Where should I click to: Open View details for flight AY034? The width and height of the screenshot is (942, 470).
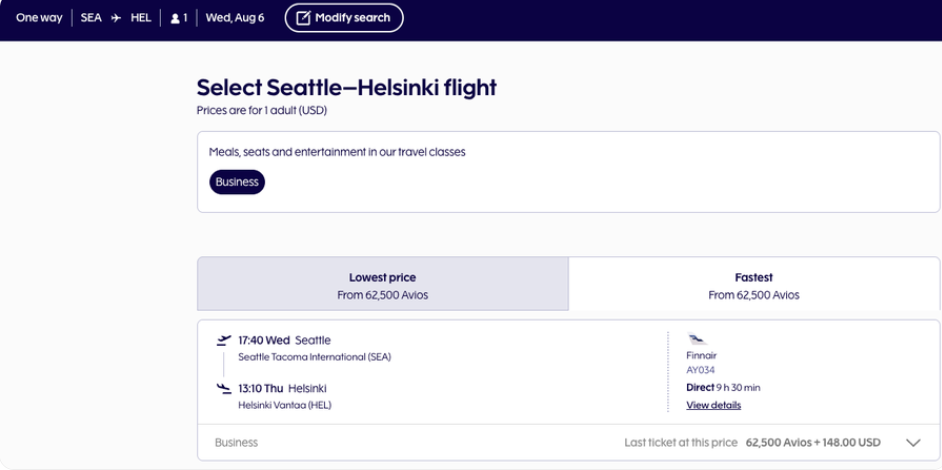pos(714,405)
